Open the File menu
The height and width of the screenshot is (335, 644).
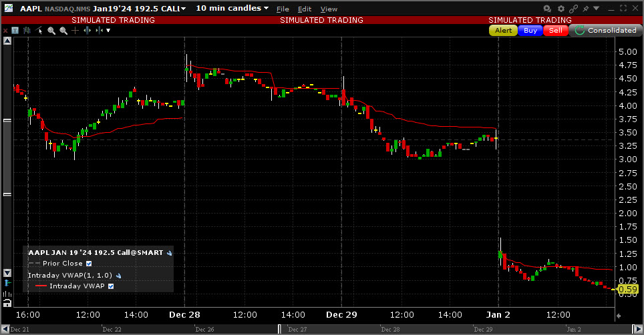click(x=283, y=9)
